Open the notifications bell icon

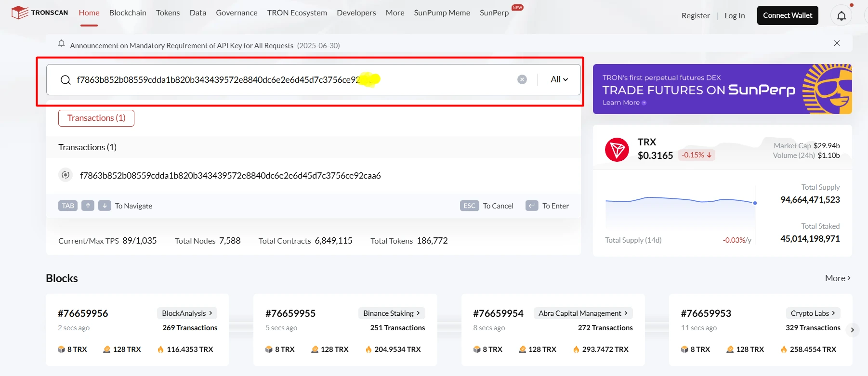pos(841,16)
